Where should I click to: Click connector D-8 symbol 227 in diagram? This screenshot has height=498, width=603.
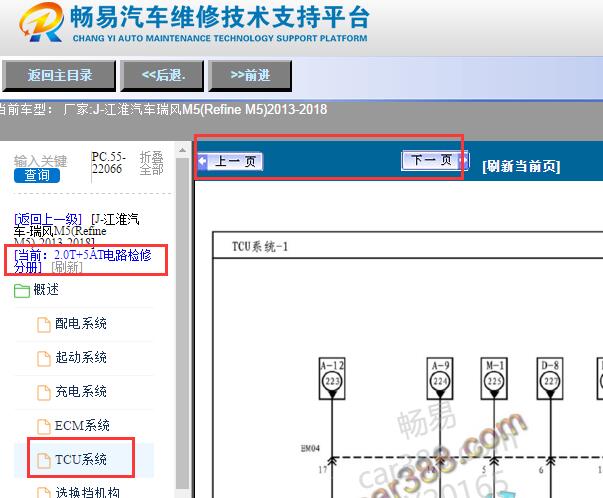[x=550, y=378]
